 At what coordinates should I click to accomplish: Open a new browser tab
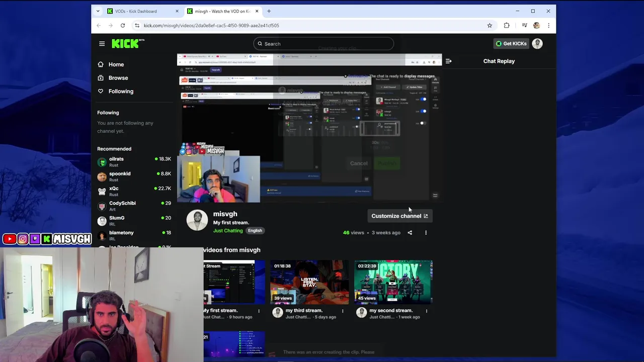coord(269,11)
